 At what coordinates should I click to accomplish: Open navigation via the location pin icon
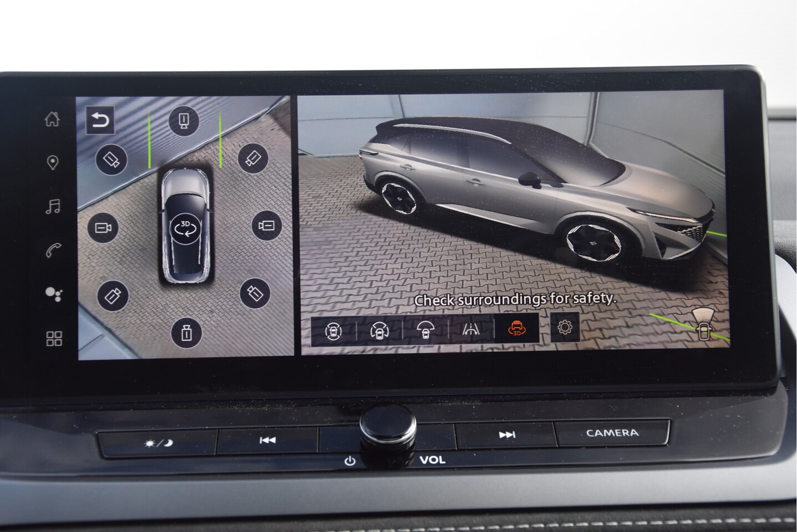[53, 163]
